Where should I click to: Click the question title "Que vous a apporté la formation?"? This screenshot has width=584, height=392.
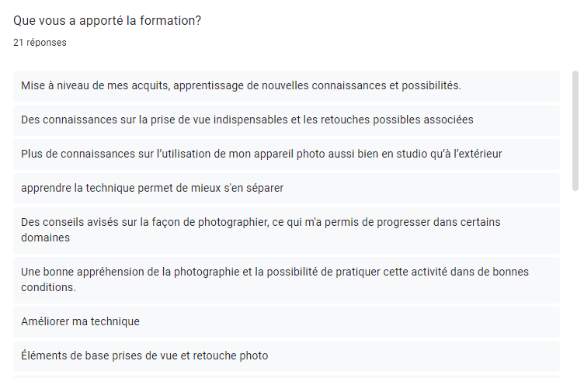click(x=107, y=20)
